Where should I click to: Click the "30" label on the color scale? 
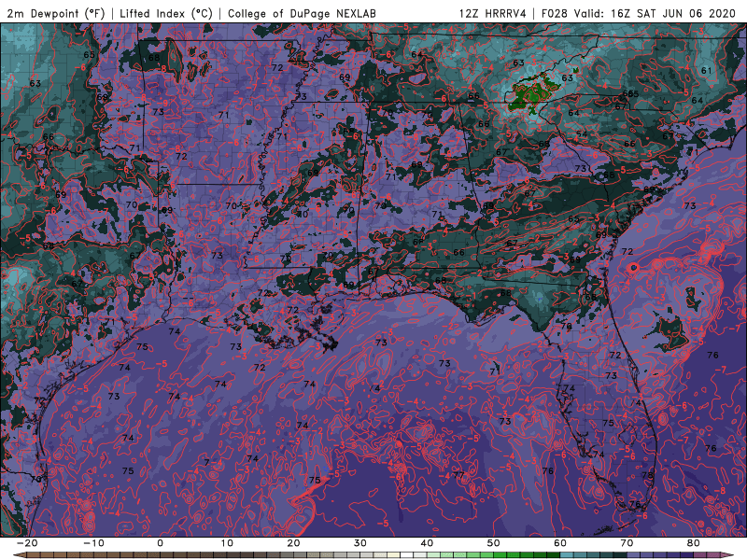[x=360, y=543]
